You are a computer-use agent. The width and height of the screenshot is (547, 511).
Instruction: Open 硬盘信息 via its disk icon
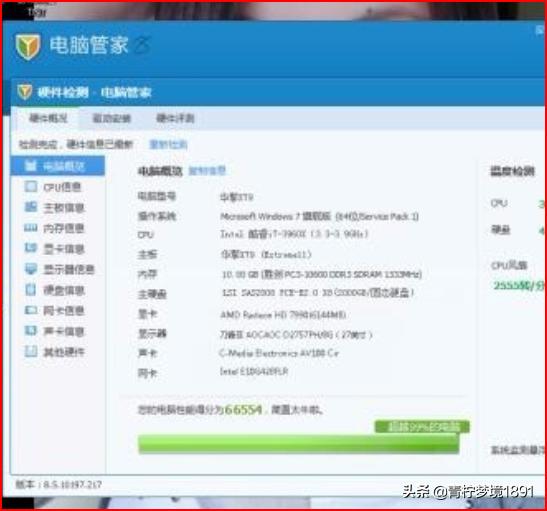pos(31,290)
